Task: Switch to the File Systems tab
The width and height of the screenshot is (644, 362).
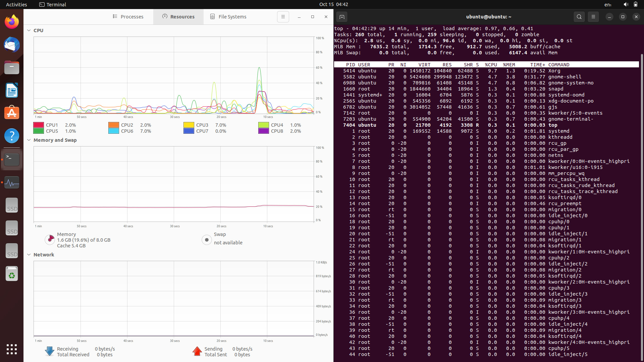Action: point(228,17)
